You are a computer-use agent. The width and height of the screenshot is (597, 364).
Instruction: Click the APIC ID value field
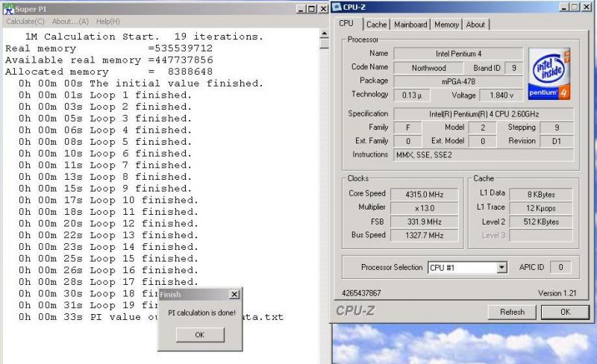[560, 267]
